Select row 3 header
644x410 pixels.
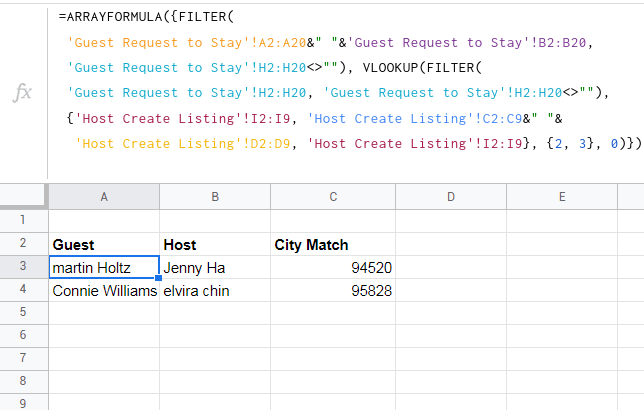(23, 267)
